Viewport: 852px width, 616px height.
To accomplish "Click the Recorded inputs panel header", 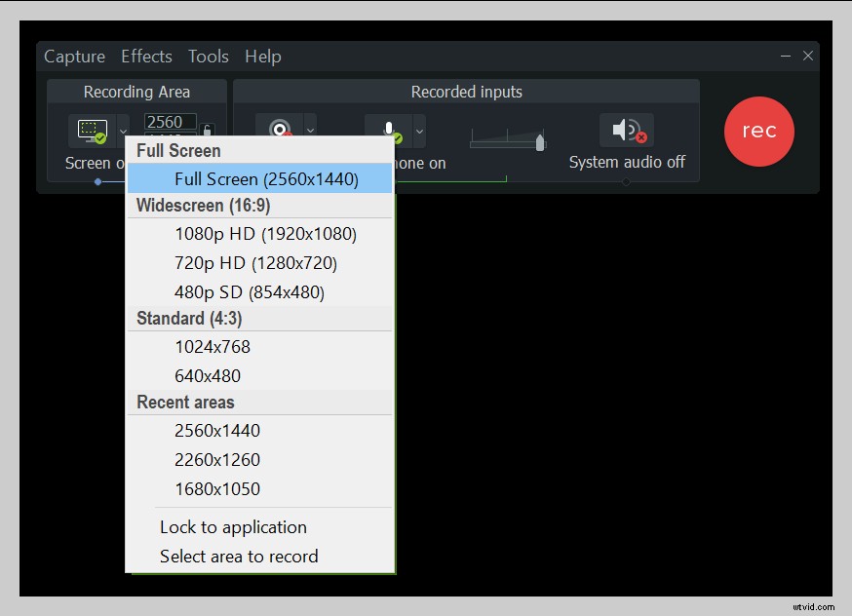I will 465,91.
